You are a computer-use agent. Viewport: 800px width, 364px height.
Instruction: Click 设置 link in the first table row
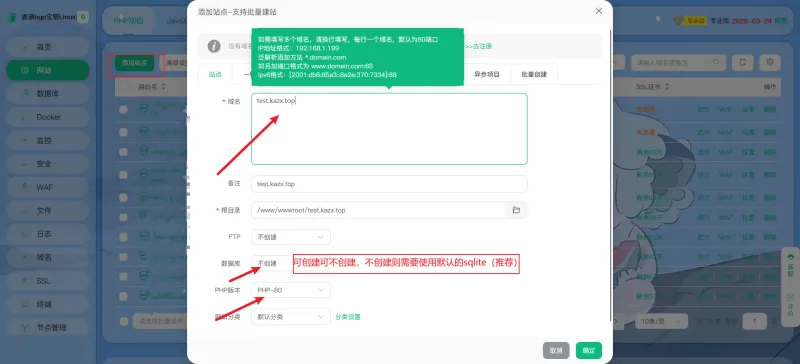748,109
